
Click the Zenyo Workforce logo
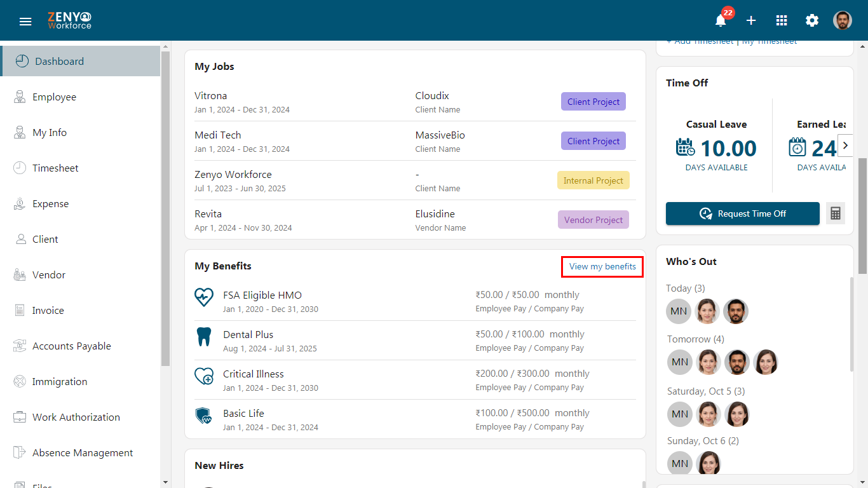[70, 20]
